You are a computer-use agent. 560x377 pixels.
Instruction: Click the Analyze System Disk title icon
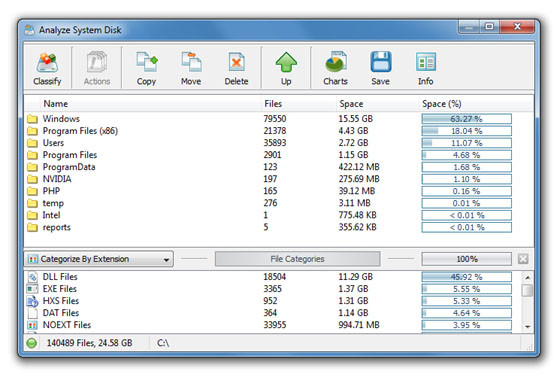pyautogui.click(x=30, y=30)
